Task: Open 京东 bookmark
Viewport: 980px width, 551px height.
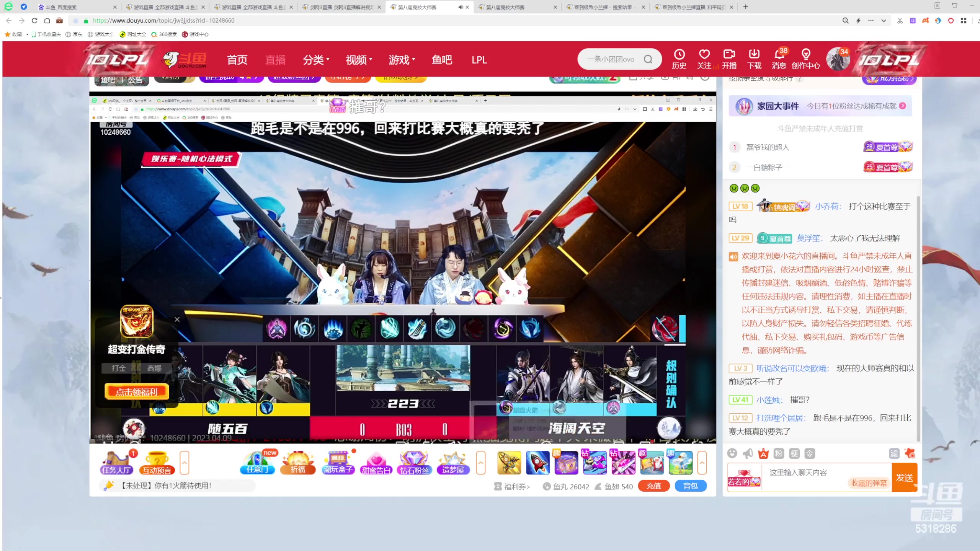Action: [x=74, y=34]
